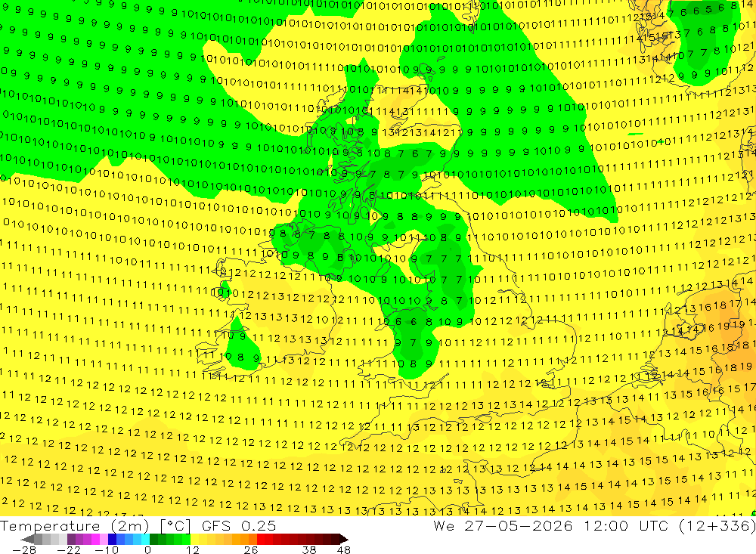The height and width of the screenshot is (554, 756).
Task: Click the dark maroon right arrow end of colorbar
Action: click(x=344, y=539)
